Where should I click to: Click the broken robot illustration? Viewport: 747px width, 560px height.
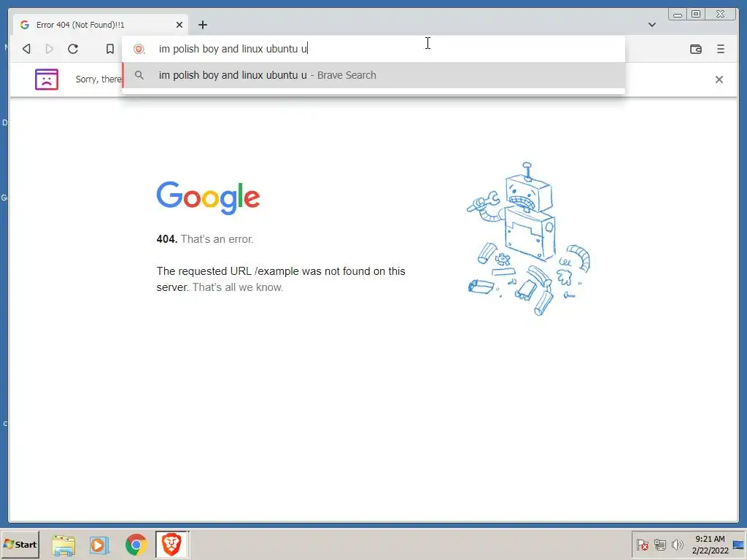coord(528,238)
